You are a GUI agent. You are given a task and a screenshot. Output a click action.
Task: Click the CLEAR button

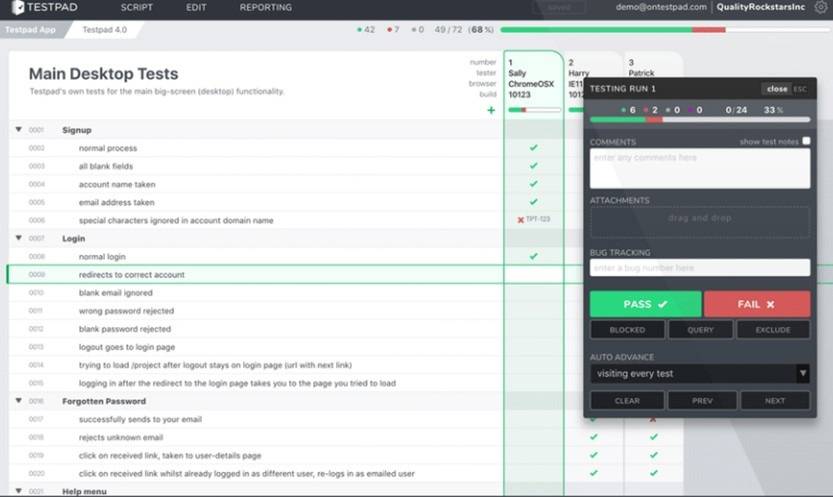click(627, 400)
